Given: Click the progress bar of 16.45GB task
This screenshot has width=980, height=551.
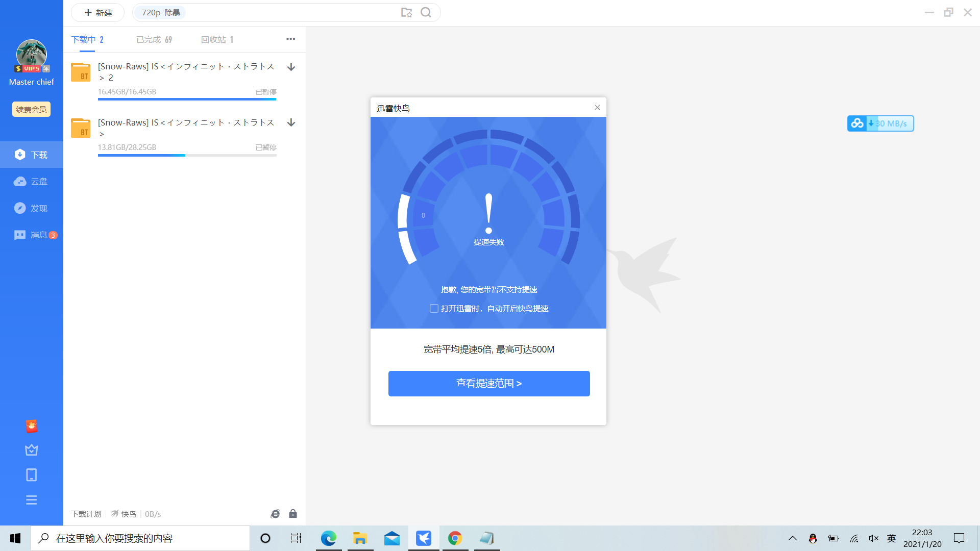Looking at the screenshot, I should [x=187, y=99].
